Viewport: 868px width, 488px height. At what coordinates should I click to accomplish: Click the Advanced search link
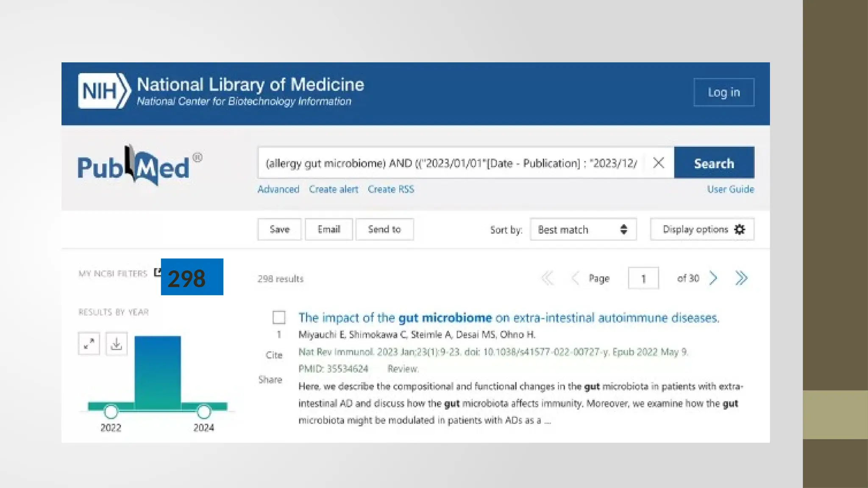click(278, 189)
